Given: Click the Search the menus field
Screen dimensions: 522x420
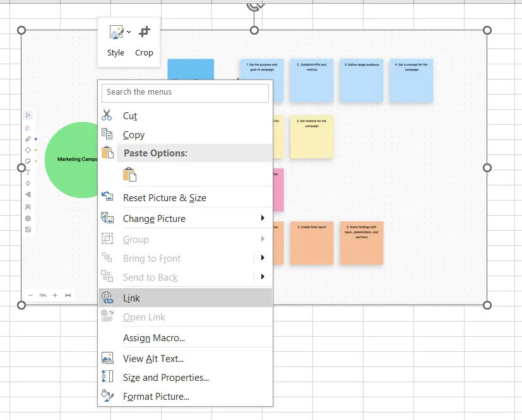Looking at the screenshot, I should click(185, 93).
